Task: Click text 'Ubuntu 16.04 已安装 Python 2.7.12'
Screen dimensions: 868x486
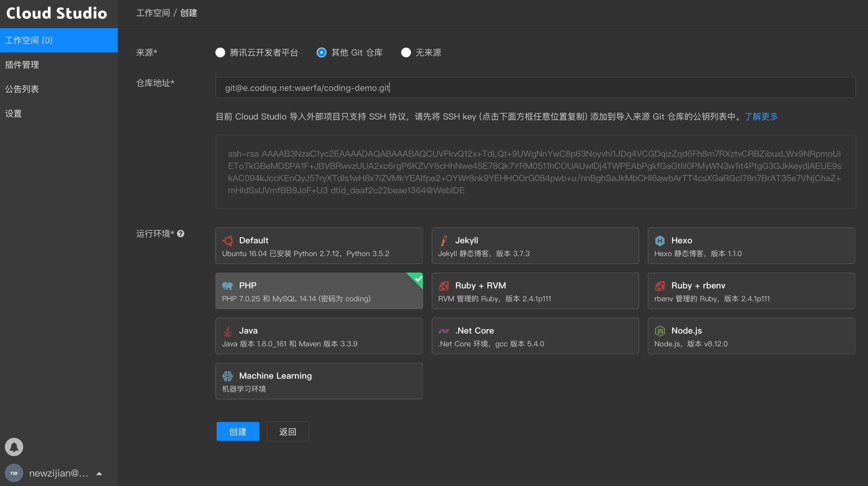Action: (280, 254)
